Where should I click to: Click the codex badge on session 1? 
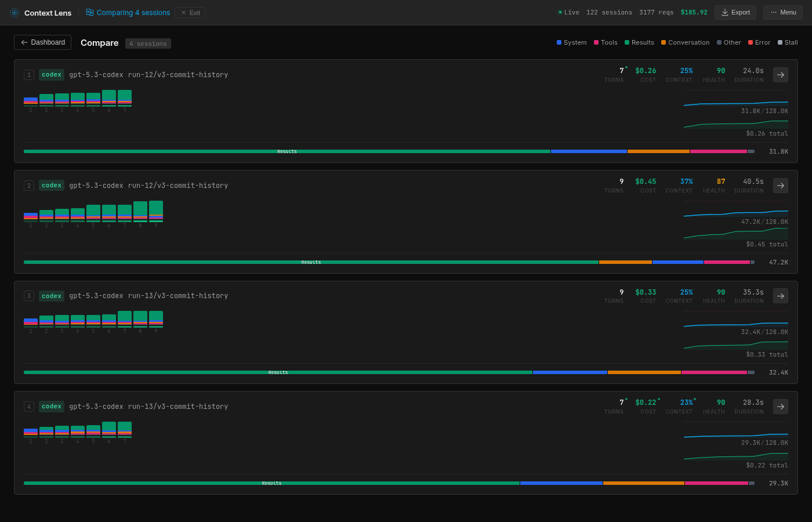pyautogui.click(x=51, y=75)
